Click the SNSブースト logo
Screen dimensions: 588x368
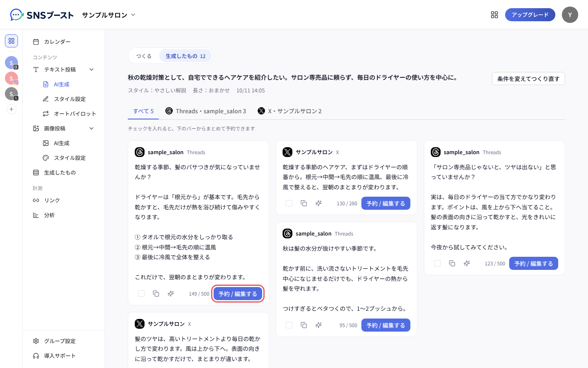tap(42, 15)
